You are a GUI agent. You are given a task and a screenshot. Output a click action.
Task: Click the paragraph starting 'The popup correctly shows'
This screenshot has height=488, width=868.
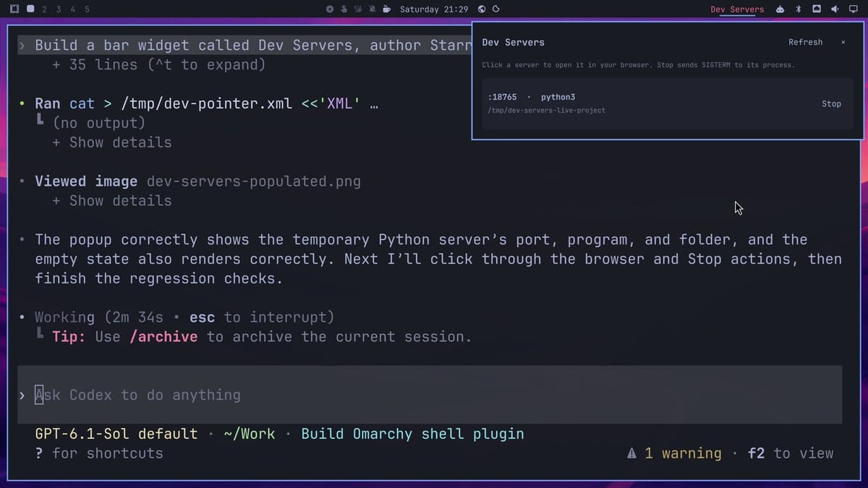pyautogui.click(x=438, y=259)
